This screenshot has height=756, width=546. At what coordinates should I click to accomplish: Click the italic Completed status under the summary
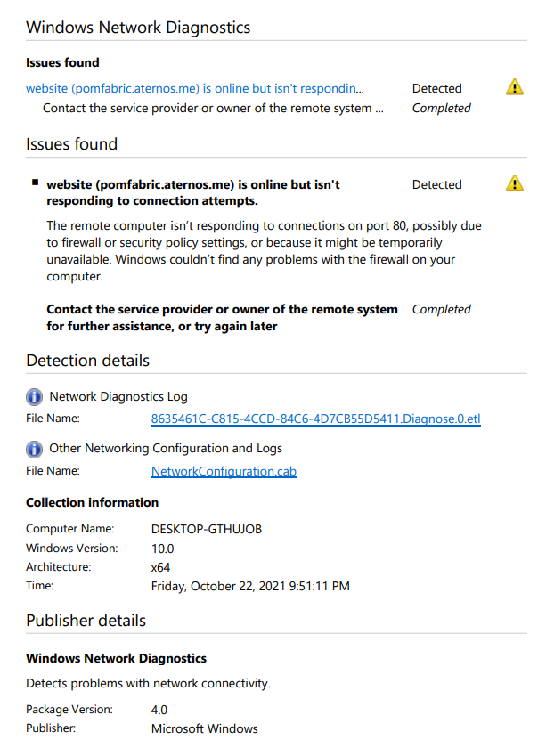(x=441, y=108)
